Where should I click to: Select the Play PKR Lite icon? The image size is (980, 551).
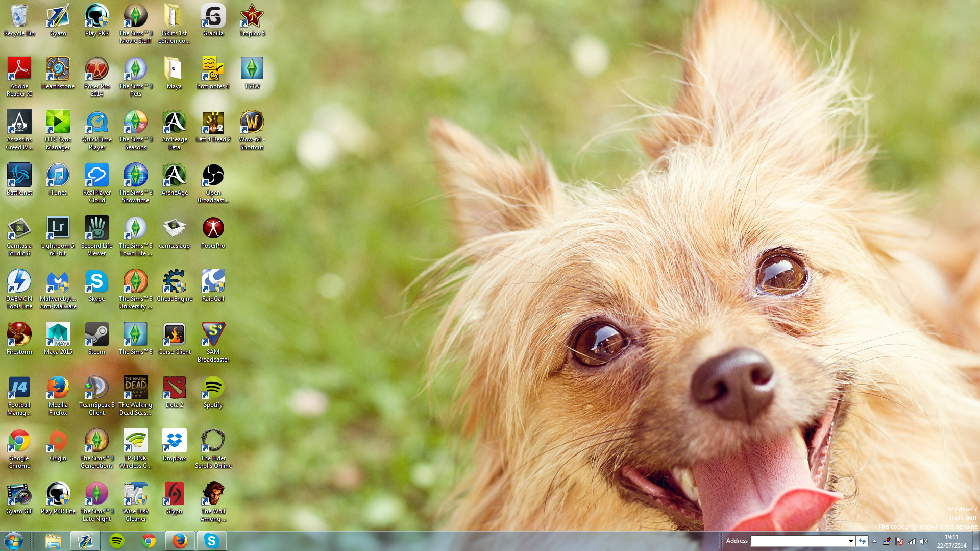point(58,498)
